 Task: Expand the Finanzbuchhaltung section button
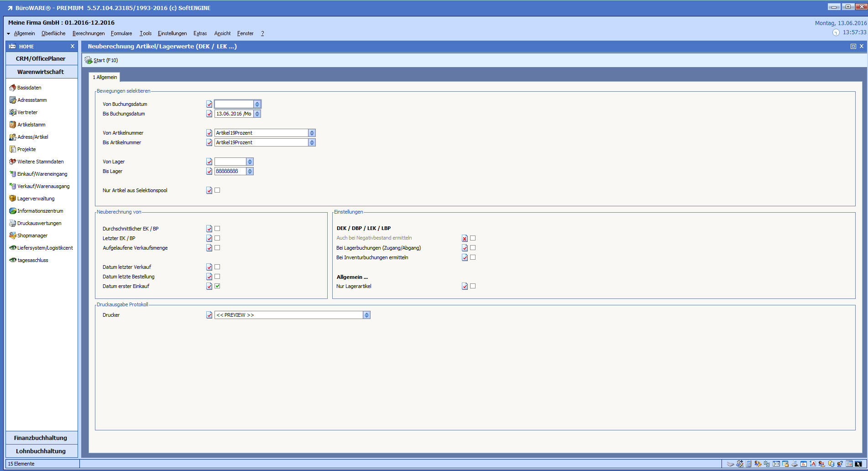(41, 438)
